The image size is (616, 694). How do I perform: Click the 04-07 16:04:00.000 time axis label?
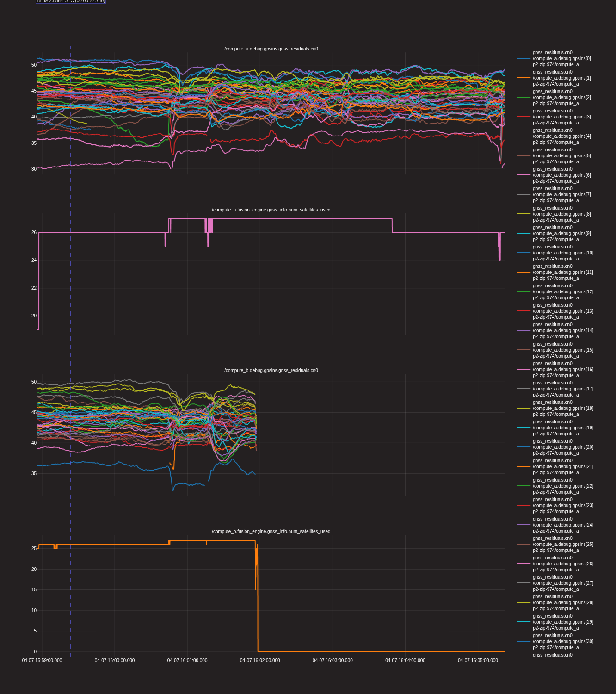tap(405, 661)
